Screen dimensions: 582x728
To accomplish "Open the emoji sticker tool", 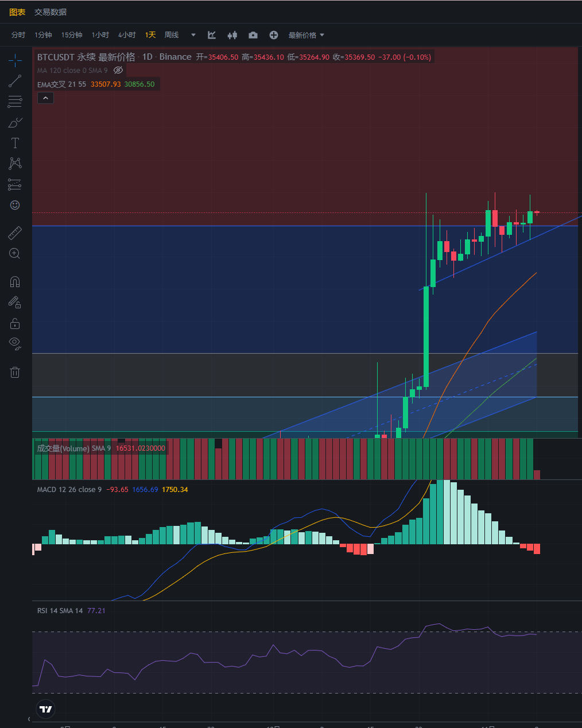I will coord(15,205).
